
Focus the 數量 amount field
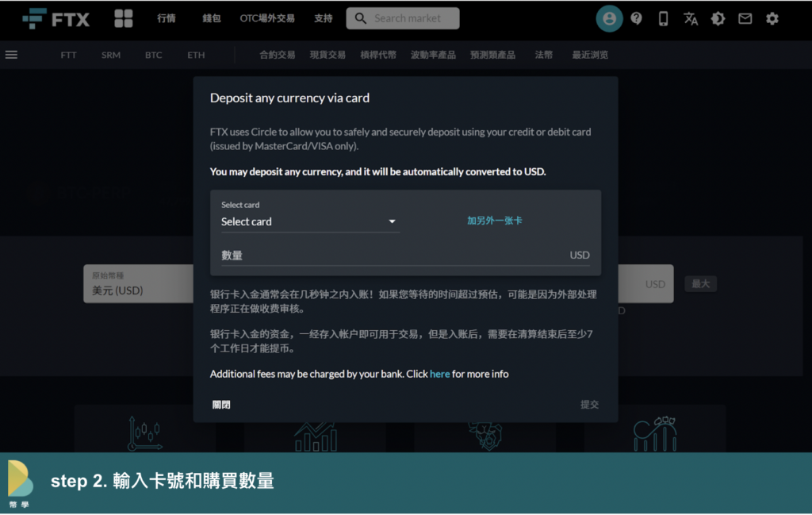(x=405, y=255)
